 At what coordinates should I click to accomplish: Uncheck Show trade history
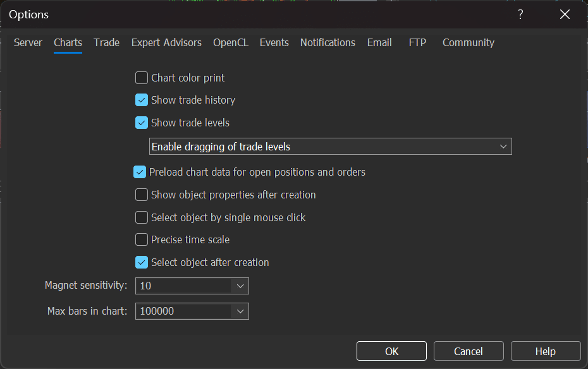142,100
